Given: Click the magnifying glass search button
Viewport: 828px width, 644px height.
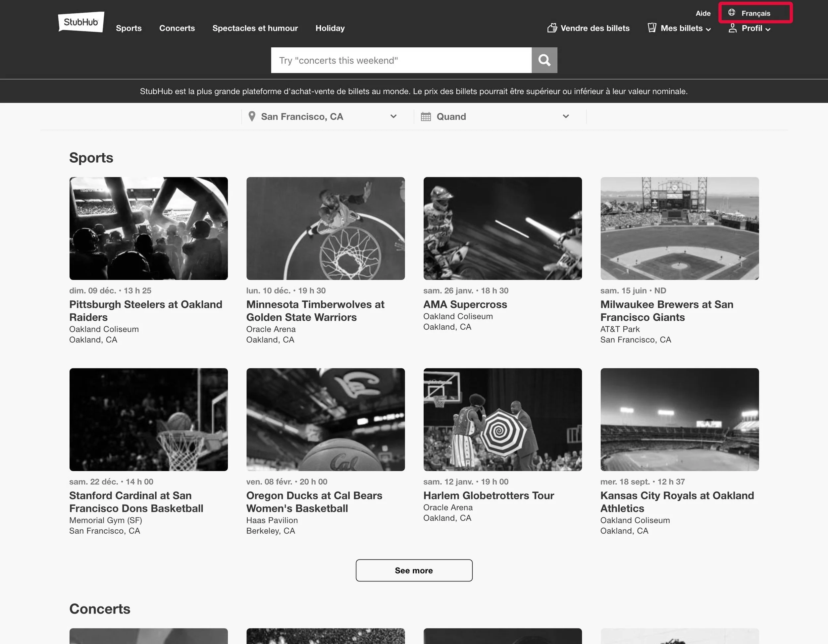Looking at the screenshot, I should [544, 60].
